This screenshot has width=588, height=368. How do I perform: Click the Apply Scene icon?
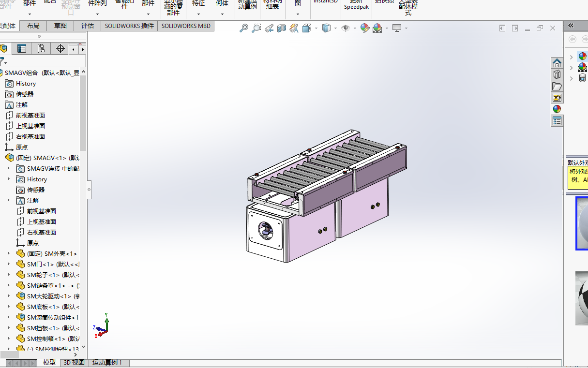pyautogui.click(x=377, y=29)
